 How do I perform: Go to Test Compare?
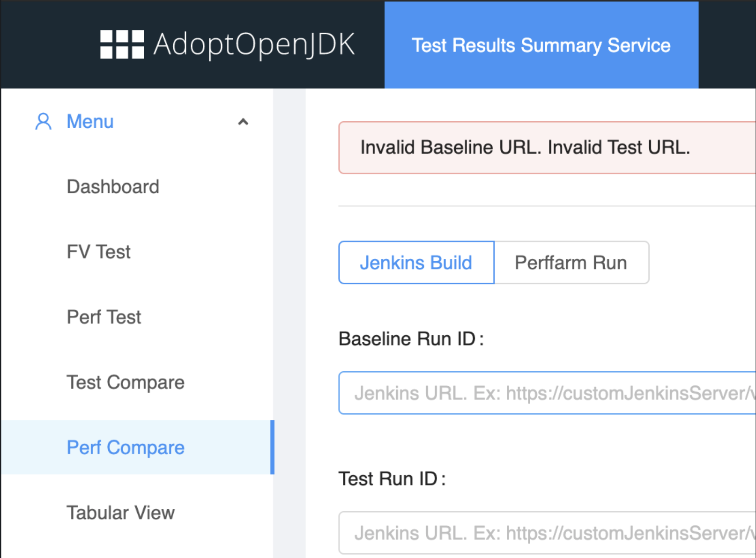pyautogui.click(x=125, y=382)
